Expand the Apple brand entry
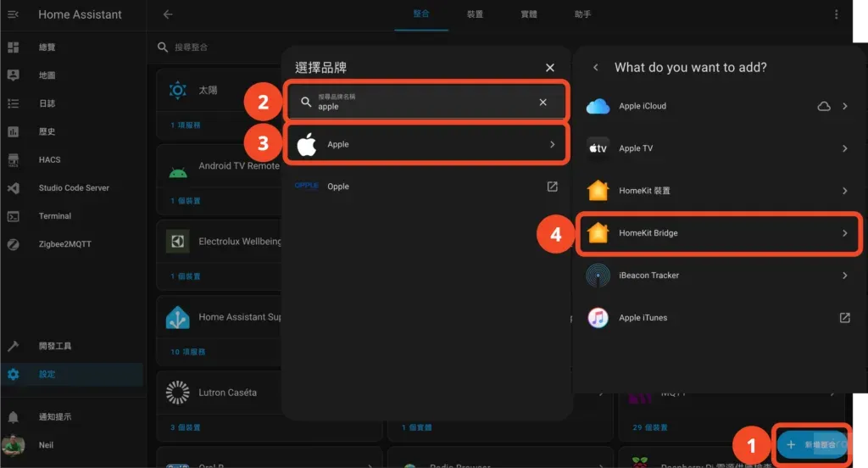868x468 pixels. coord(424,144)
